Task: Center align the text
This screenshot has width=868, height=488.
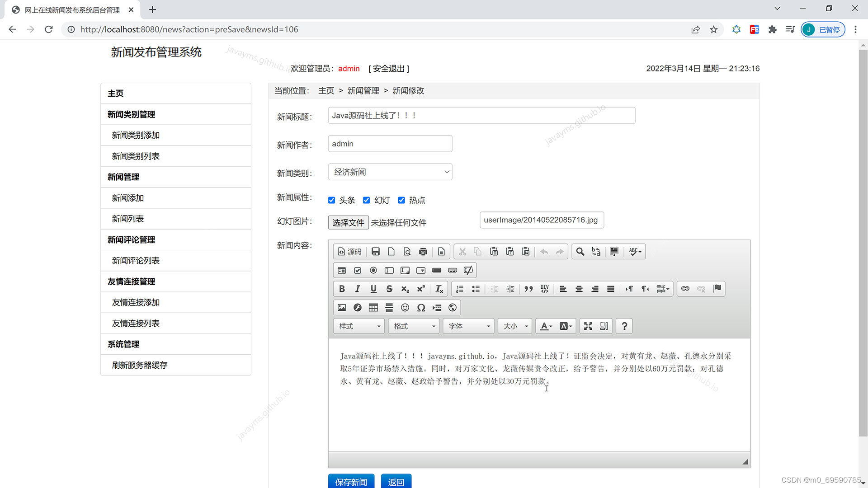Action: tap(579, 289)
